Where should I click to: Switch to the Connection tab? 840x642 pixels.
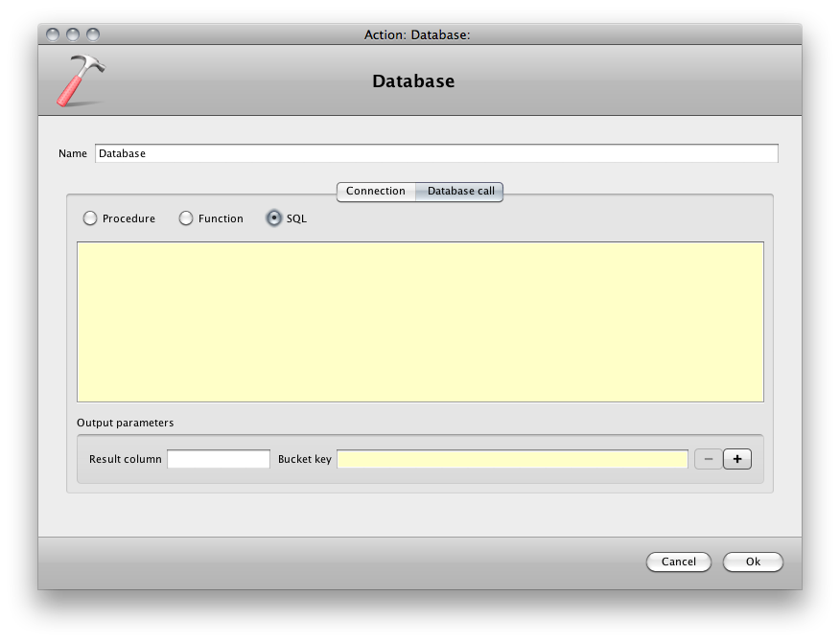[376, 191]
